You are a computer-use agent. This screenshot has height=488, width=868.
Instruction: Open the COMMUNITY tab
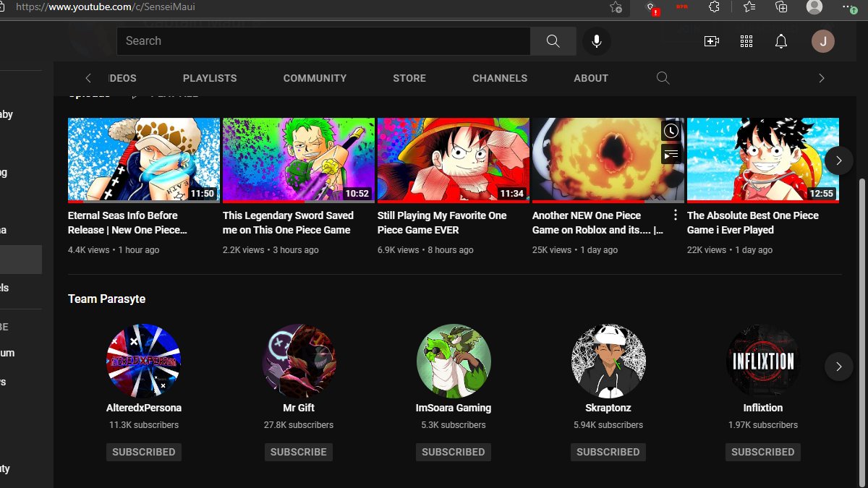point(315,78)
